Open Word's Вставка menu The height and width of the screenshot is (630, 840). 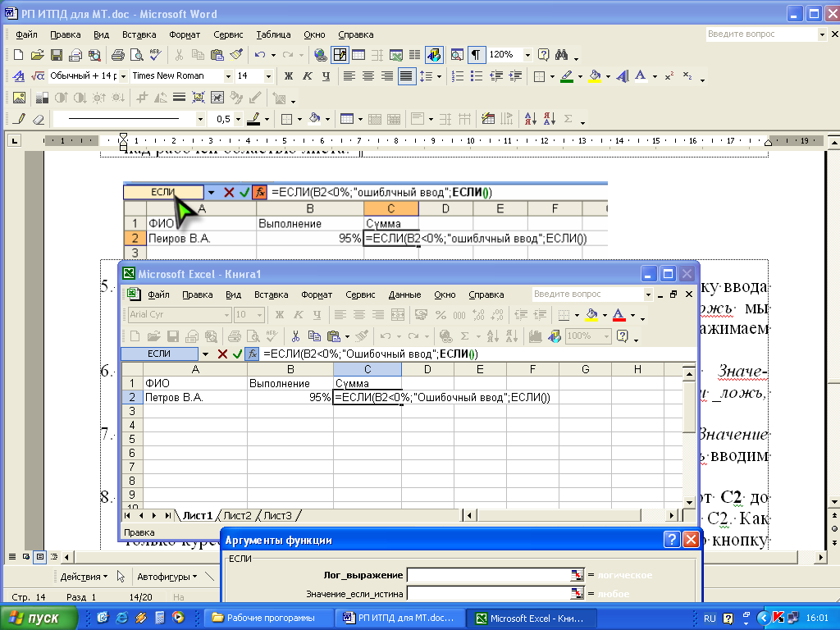pyautogui.click(x=139, y=34)
